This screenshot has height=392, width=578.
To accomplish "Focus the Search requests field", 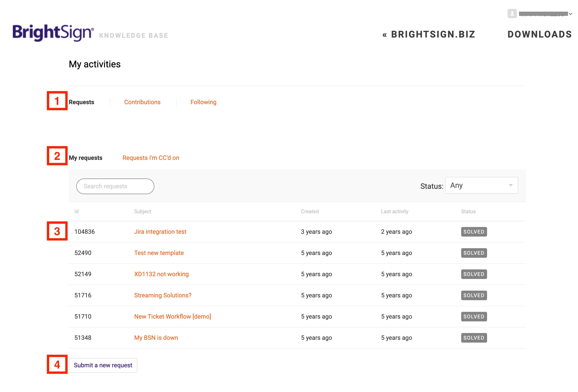I will 115,186.
